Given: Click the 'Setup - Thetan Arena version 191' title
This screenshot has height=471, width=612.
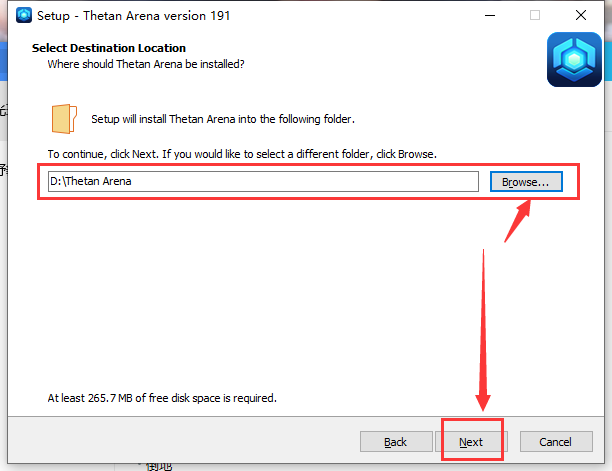Looking at the screenshot, I should [133, 16].
